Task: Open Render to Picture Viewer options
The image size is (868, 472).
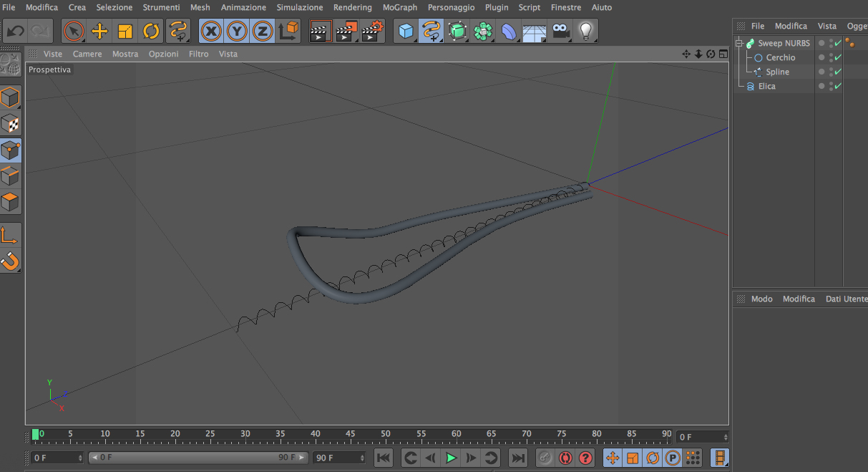Action: coord(347,31)
